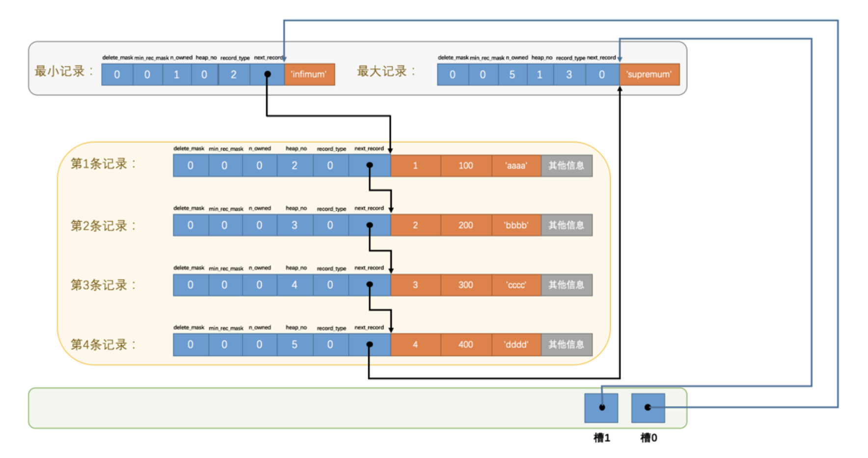Click the 'aaaa' cell in 第1条记录
The width and height of the screenshot is (868, 458).
pos(516,166)
